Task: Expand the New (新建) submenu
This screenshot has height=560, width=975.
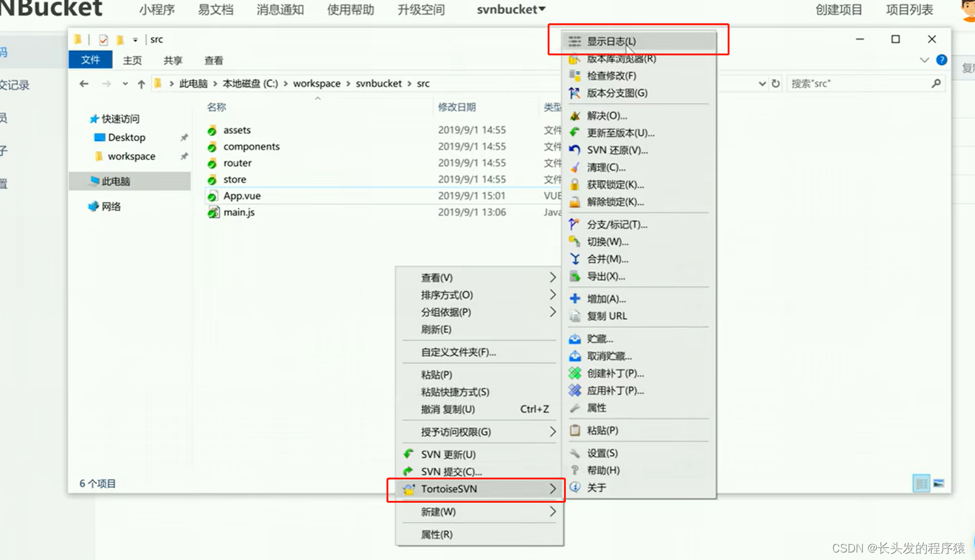Action: [479, 512]
